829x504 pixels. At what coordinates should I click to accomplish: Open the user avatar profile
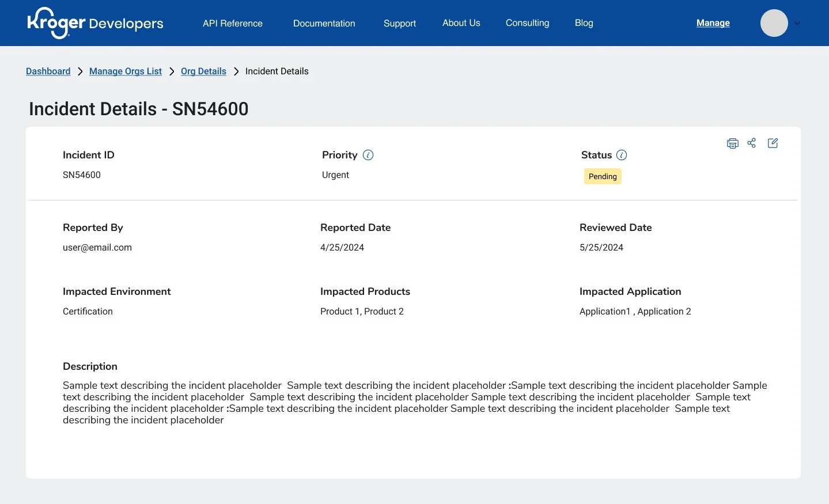click(x=774, y=23)
